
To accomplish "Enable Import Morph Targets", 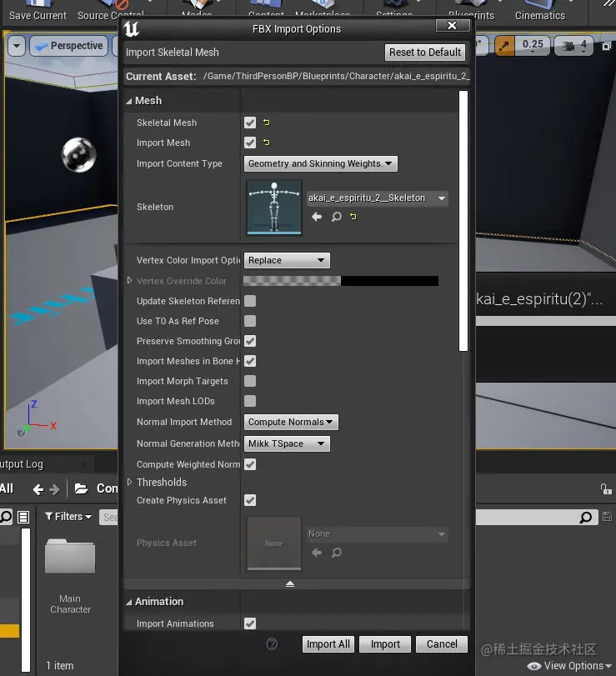I will [x=250, y=381].
